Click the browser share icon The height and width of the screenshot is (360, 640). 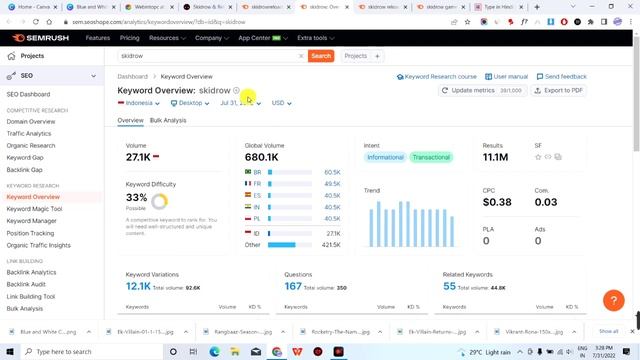click(454, 22)
